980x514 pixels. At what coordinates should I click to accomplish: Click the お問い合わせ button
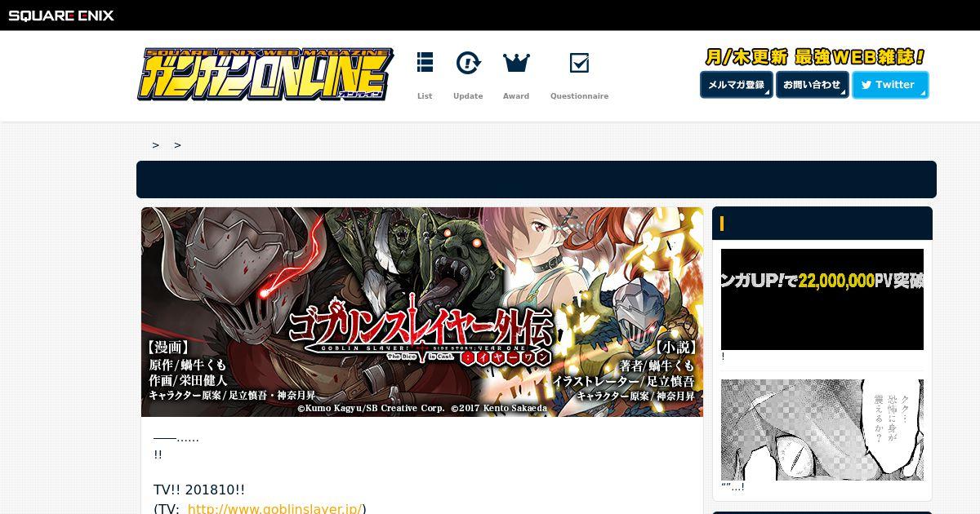[812, 85]
